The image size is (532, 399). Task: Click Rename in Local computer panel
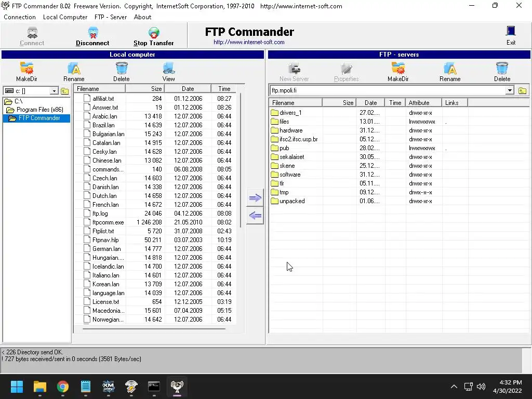[x=74, y=72]
